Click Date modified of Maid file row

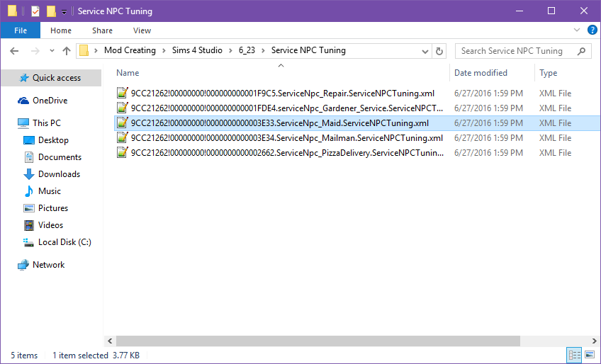click(488, 123)
